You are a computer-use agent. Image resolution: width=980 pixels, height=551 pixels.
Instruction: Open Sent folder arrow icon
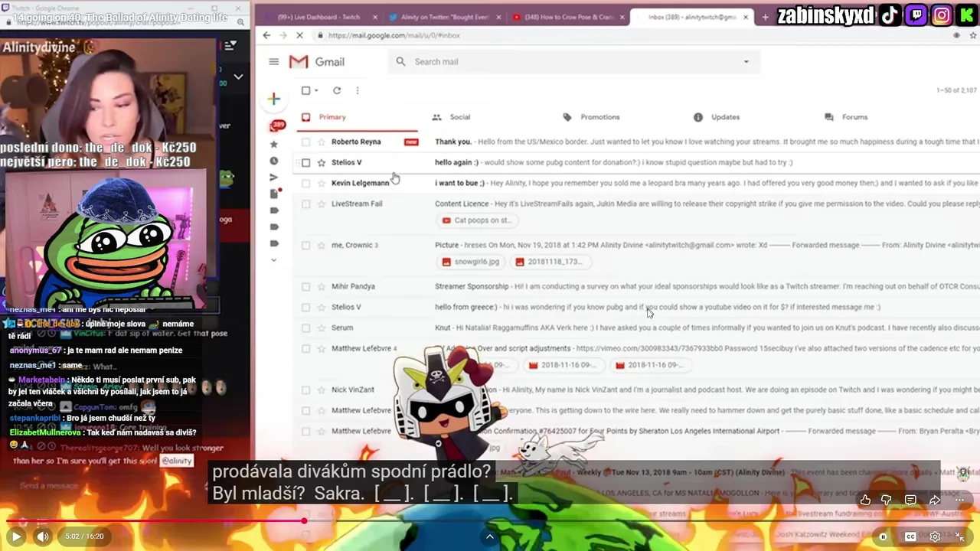(274, 178)
